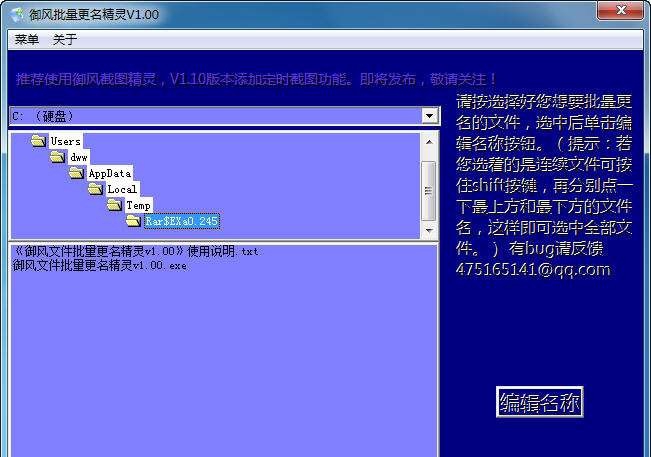Click the Rar$EXa0.245 folder icon
Image resolution: width=651 pixels, height=457 pixels.
point(134,220)
